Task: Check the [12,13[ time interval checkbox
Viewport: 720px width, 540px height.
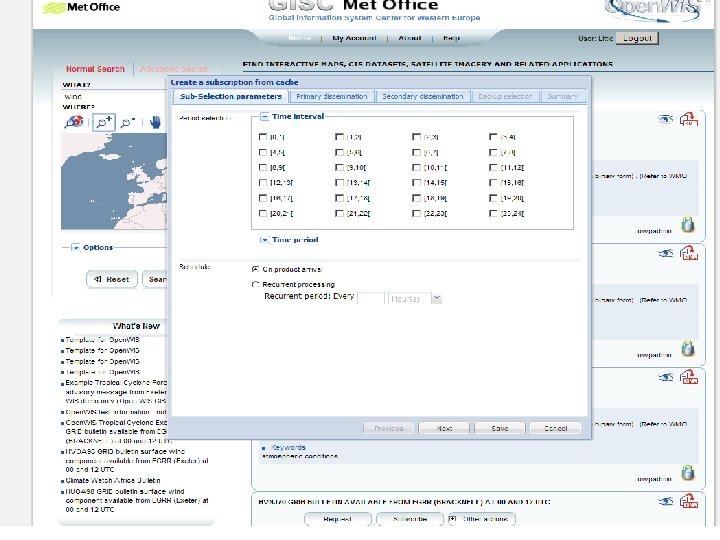Action: tap(262, 183)
